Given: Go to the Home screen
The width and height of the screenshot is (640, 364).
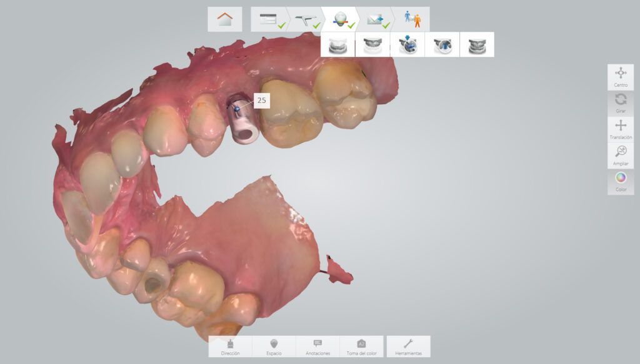Looking at the screenshot, I should click(224, 19).
